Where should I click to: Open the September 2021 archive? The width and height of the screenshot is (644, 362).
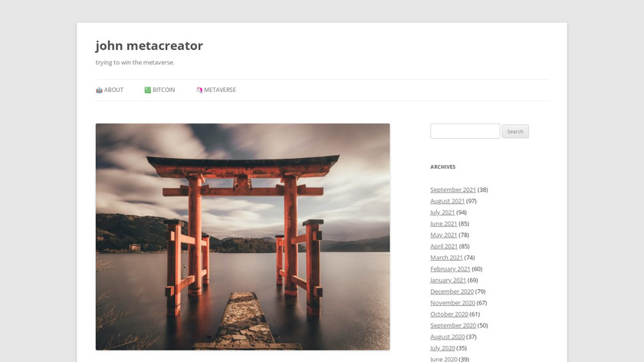[x=453, y=189]
